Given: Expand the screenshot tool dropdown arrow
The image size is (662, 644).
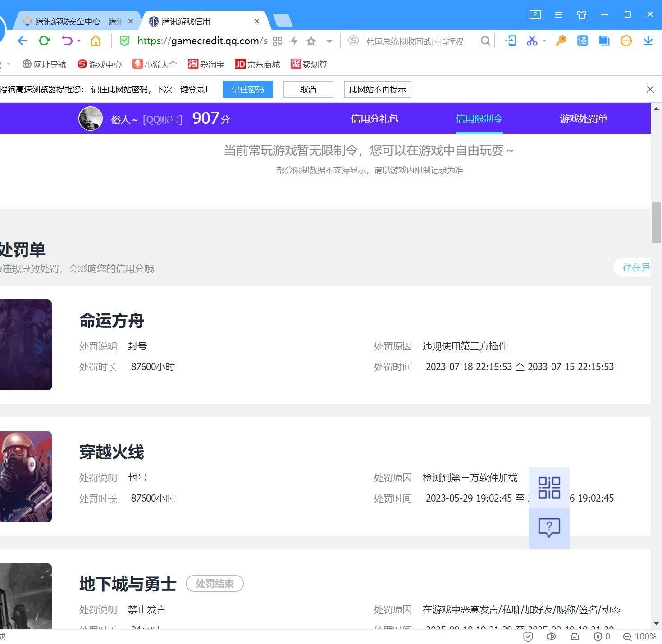Looking at the screenshot, I should pyautogui.click(x=544, y=41).
